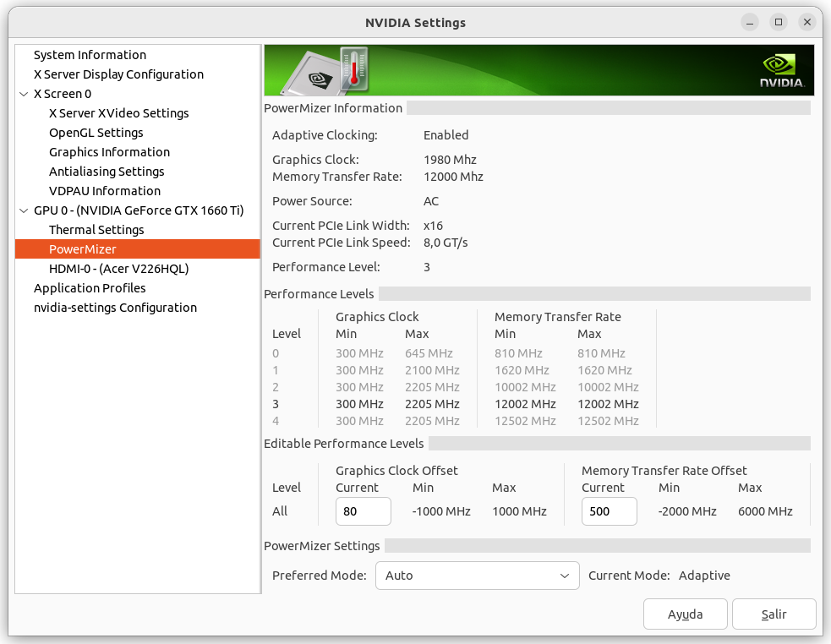Viewport: 831px width, 644px height.
Task: Open OpenGL Settings page
Action: click(96, 133)
